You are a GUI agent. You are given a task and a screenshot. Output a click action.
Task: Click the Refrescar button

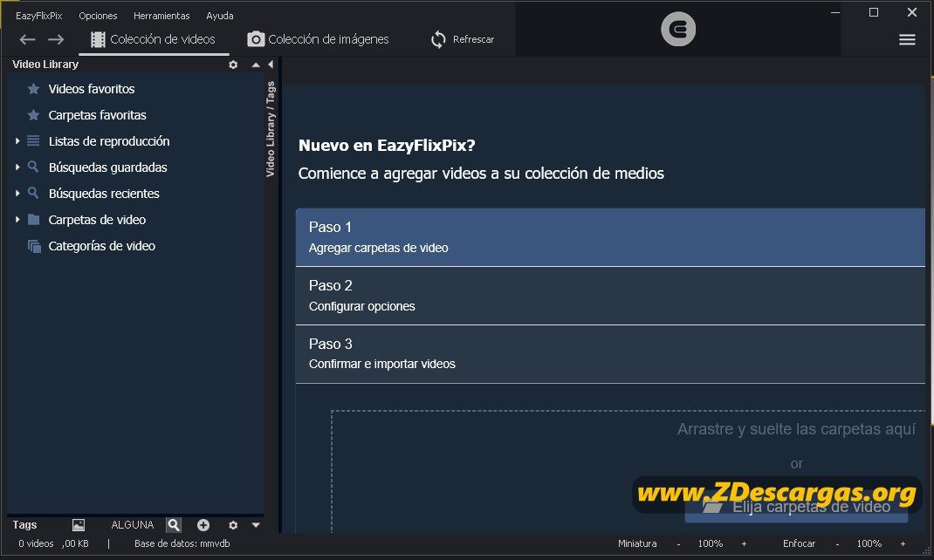(x=463, y=39)
